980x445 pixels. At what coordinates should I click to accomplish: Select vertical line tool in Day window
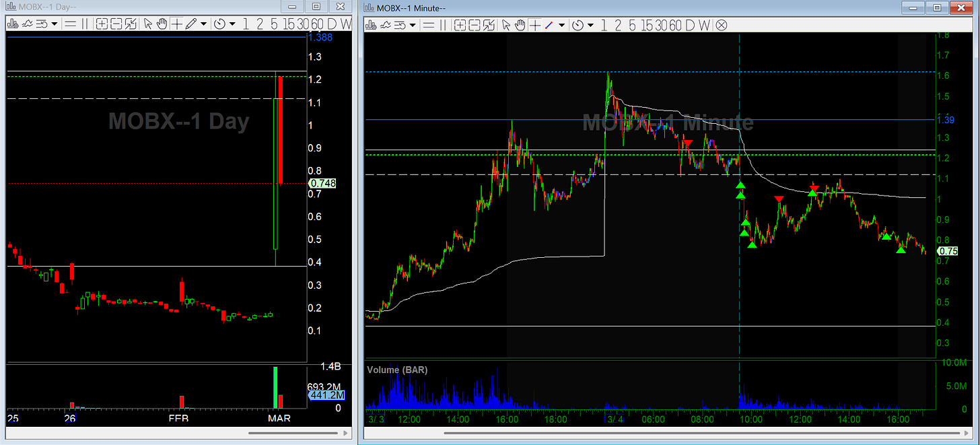pos(85,24)
